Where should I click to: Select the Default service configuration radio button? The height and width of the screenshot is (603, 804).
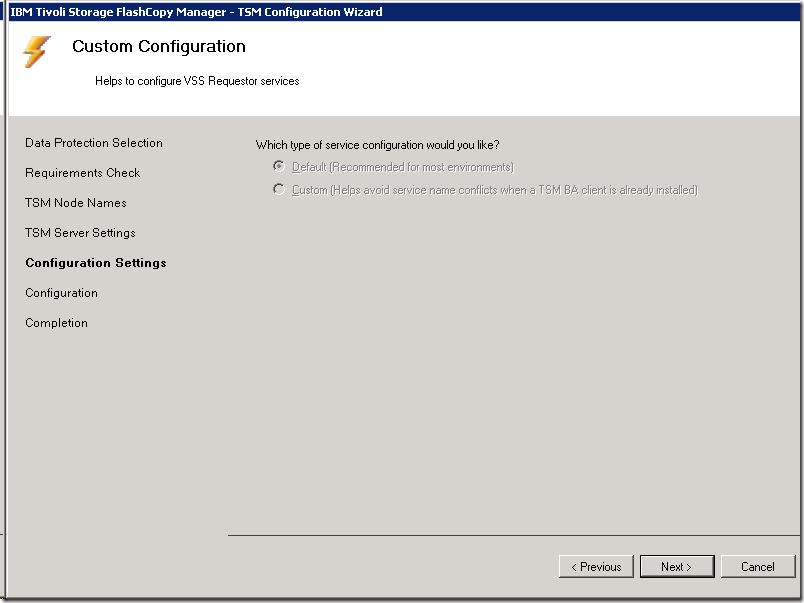279,167
